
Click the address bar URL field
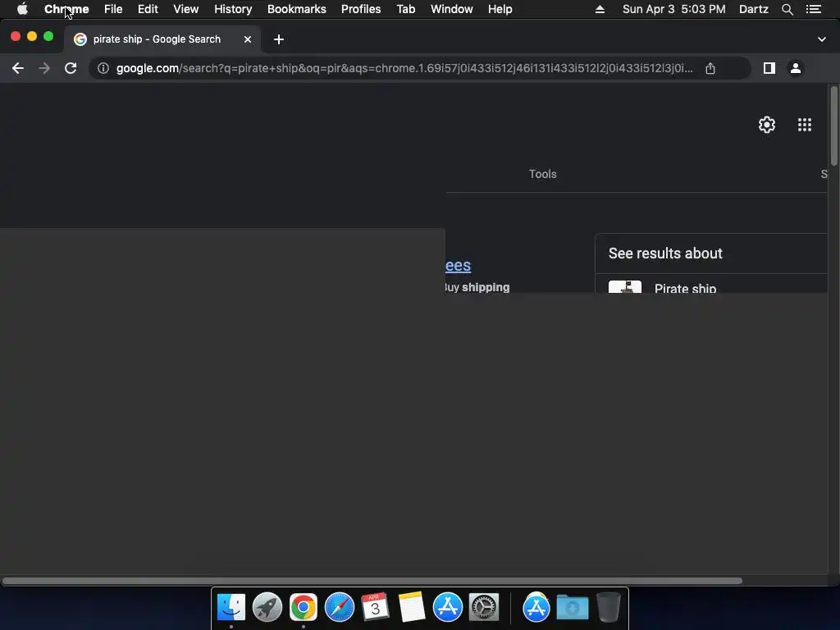tap(404, 68)
